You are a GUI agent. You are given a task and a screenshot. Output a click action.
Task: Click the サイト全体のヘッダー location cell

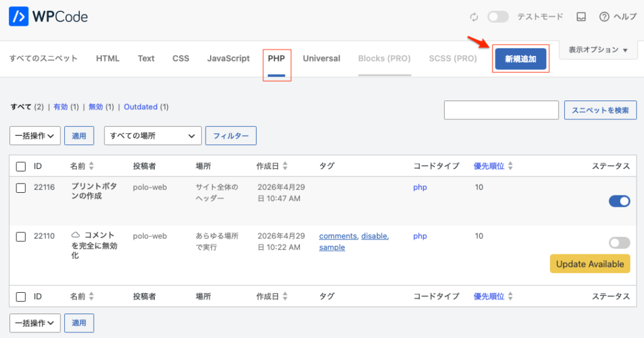click(x=217, y=193)
